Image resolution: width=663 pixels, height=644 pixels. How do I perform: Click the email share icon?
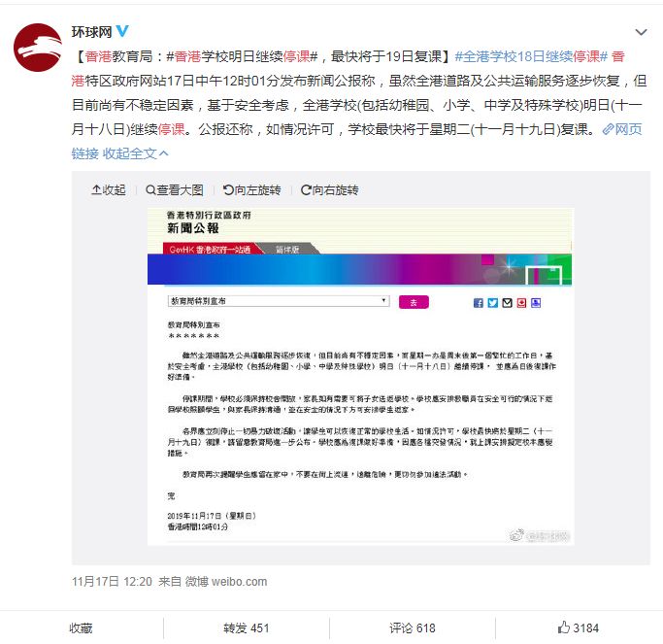[507, 303]
